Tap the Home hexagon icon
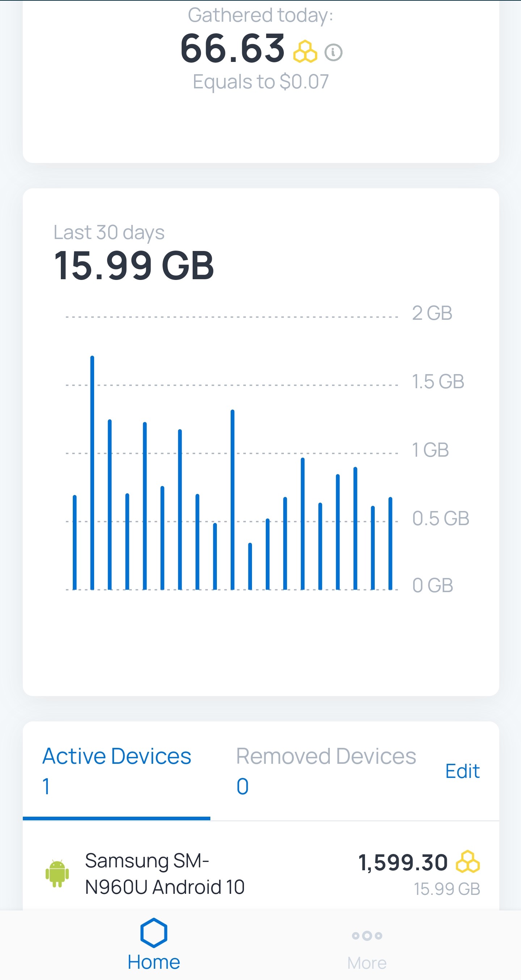The width and height of the screenshot is (521, 980). click(154, 933)
